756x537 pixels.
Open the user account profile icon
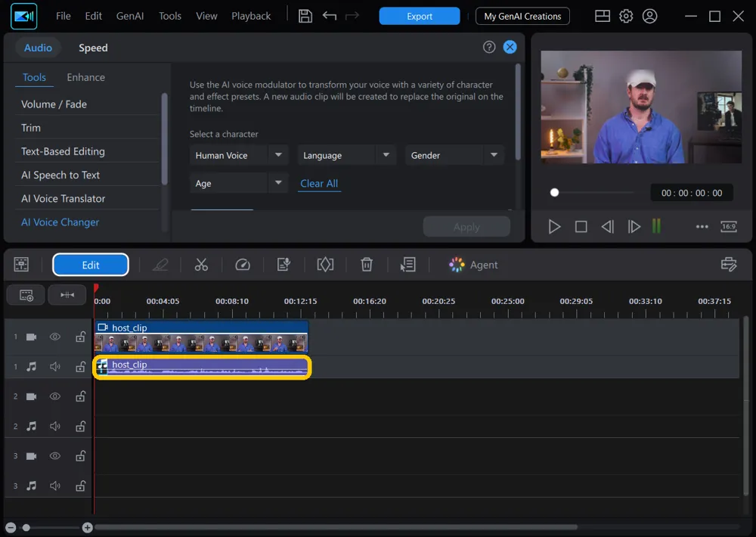[x=649, y=16]
